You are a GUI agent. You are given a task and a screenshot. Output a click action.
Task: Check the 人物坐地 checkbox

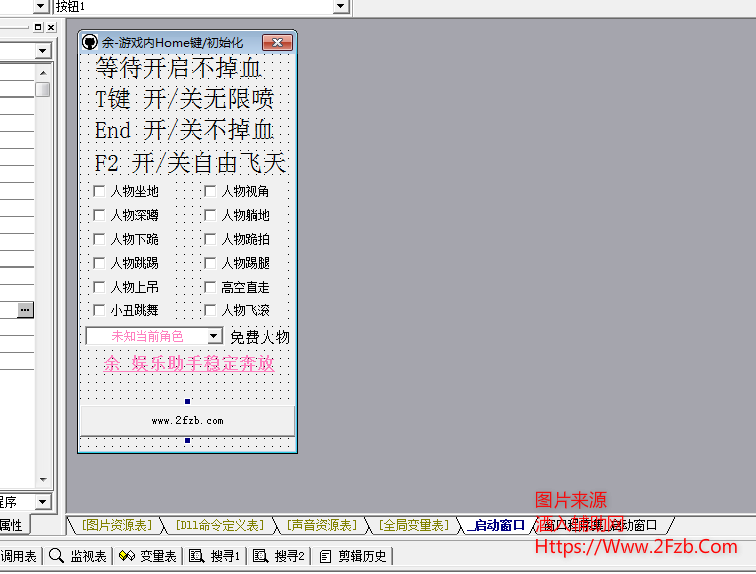click(99, 191)
